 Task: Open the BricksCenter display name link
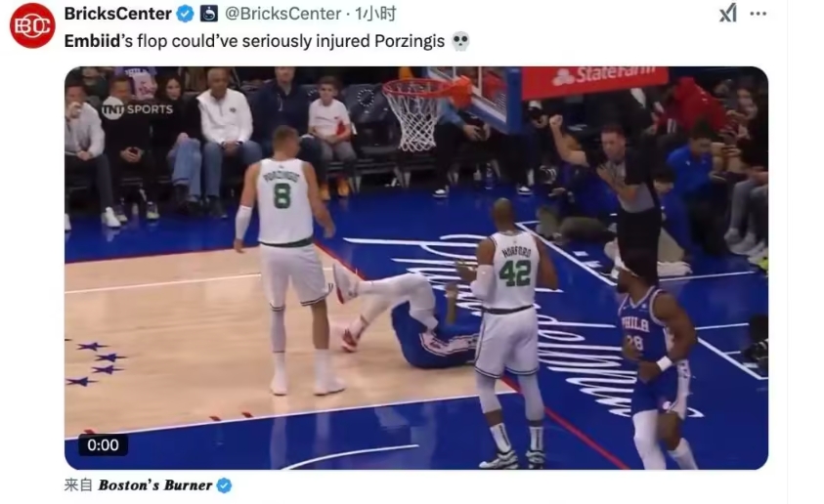[x=117, y=14]
